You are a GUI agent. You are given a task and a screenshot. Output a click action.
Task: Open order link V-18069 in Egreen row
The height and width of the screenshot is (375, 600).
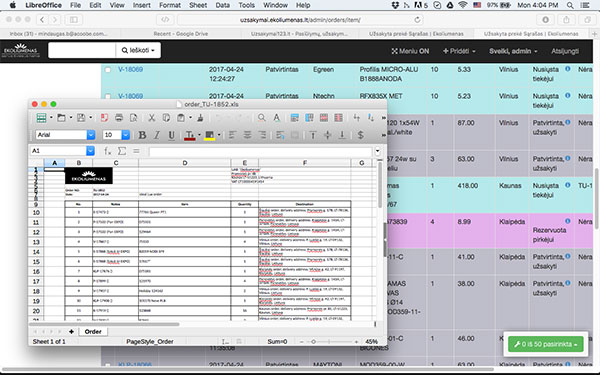[130, 69]
